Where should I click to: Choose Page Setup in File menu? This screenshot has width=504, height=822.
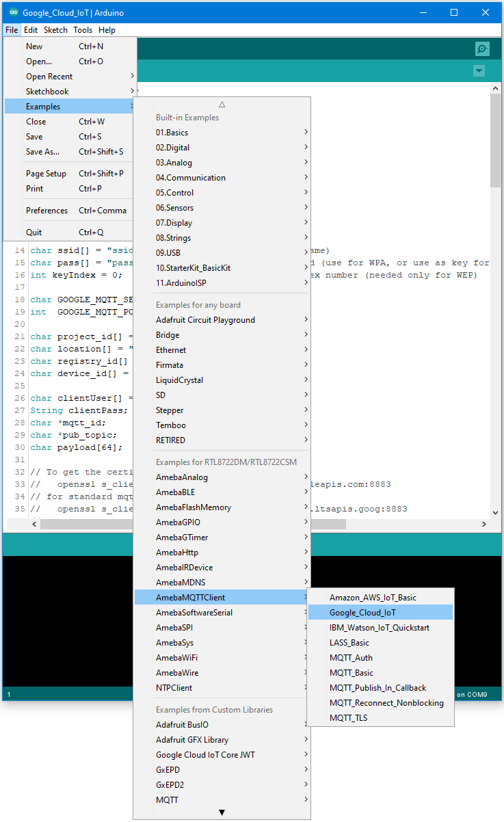[70, 174]
